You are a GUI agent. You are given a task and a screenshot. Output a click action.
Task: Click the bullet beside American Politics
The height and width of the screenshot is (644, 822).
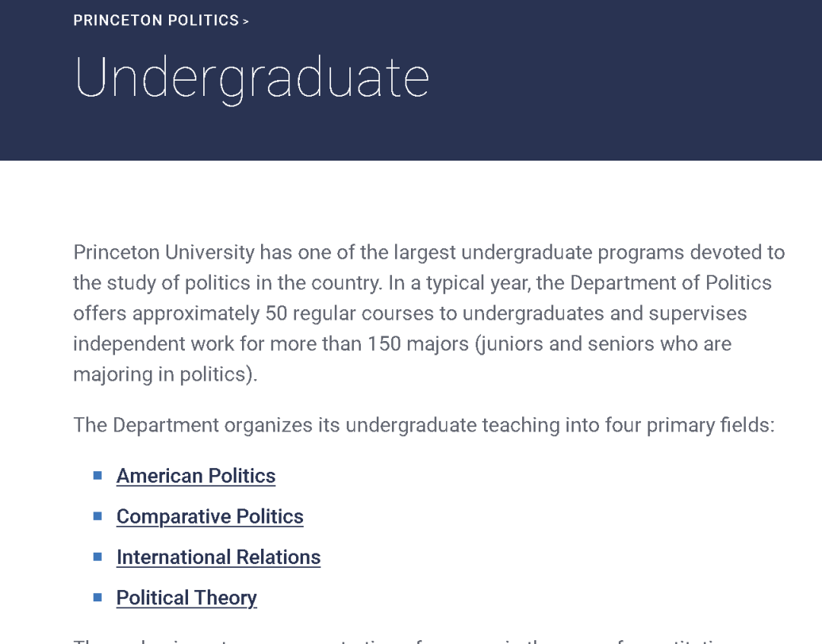[97, 476]
